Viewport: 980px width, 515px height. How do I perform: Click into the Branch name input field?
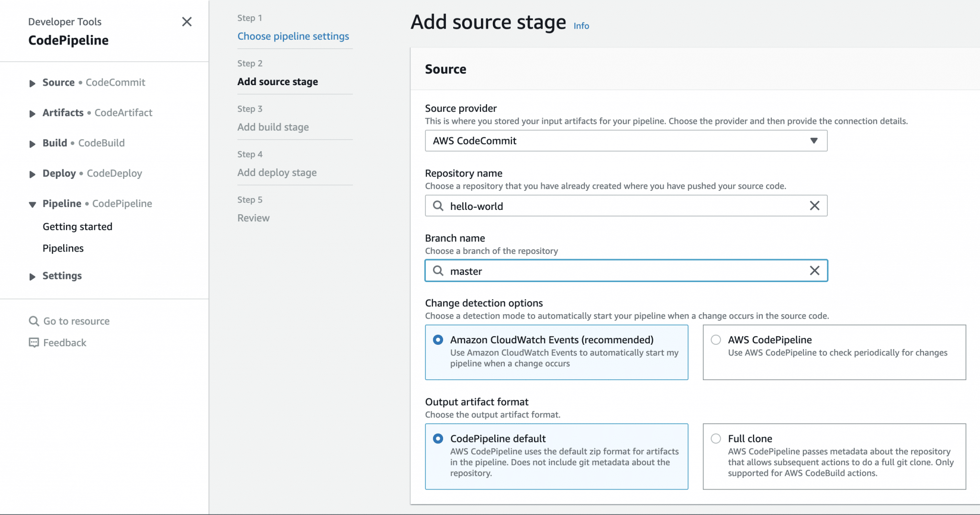tap(622, 271)
